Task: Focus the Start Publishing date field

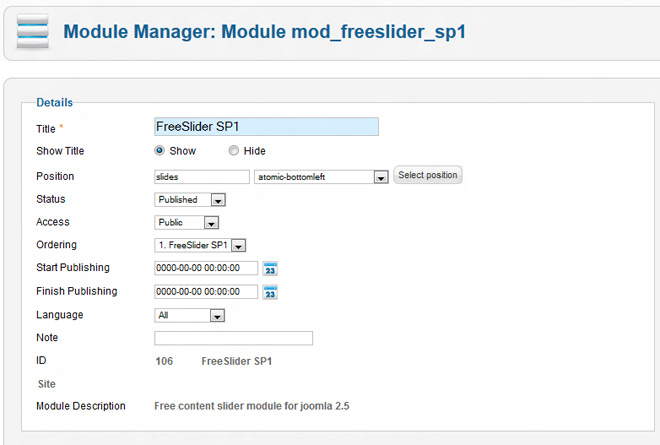Action: (205, 268)
